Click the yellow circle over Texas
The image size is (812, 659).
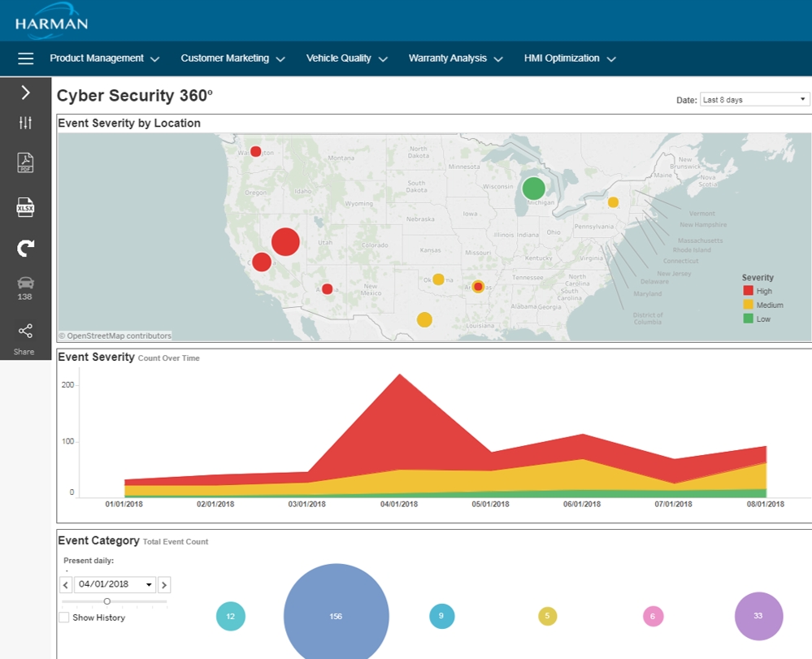tap(424, 320)
